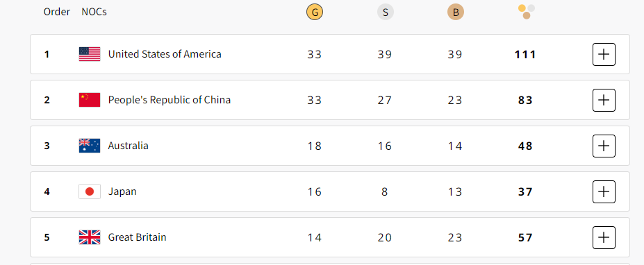Expand the United States of America row
The image size is (644, 265).
point(604,54)
